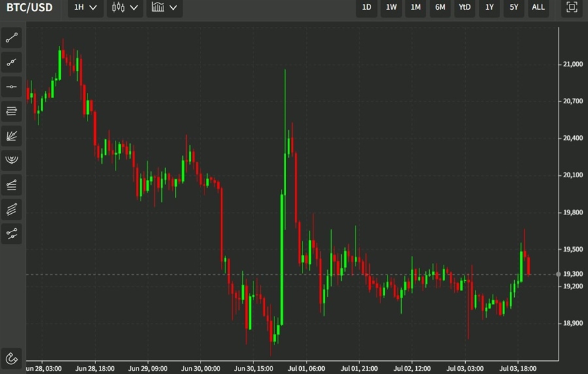Click the 19,500 price axis label
The width and height of the screenshot is (588, 374).
(573, 250)
